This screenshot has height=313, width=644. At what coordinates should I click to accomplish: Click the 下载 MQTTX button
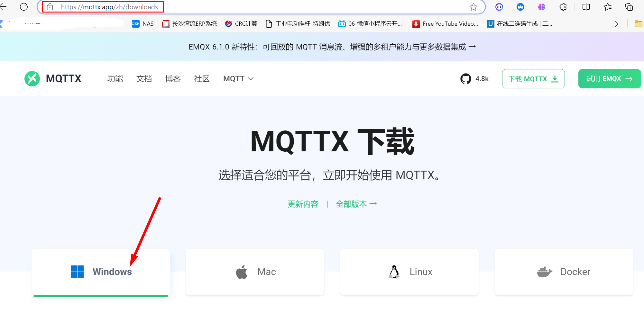coord(533,79)
